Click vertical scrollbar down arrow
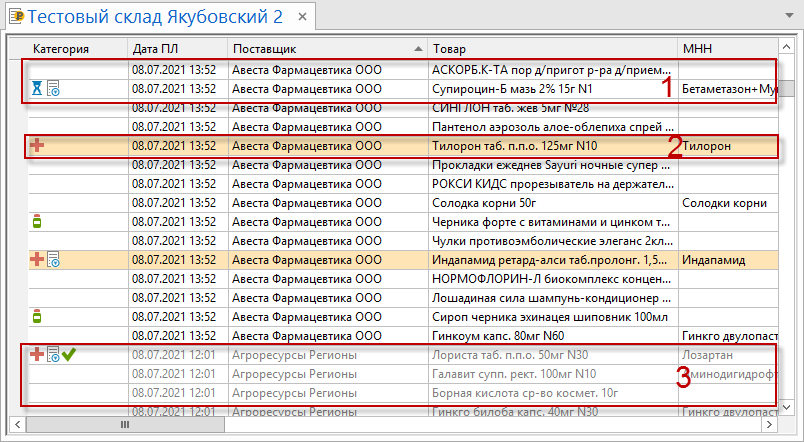This screenshot has width=804, height=442. [787, 408]
